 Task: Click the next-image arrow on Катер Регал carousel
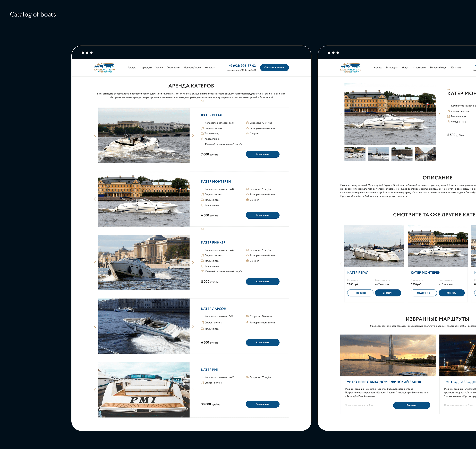pyautogui.click(x=193, y=135)
